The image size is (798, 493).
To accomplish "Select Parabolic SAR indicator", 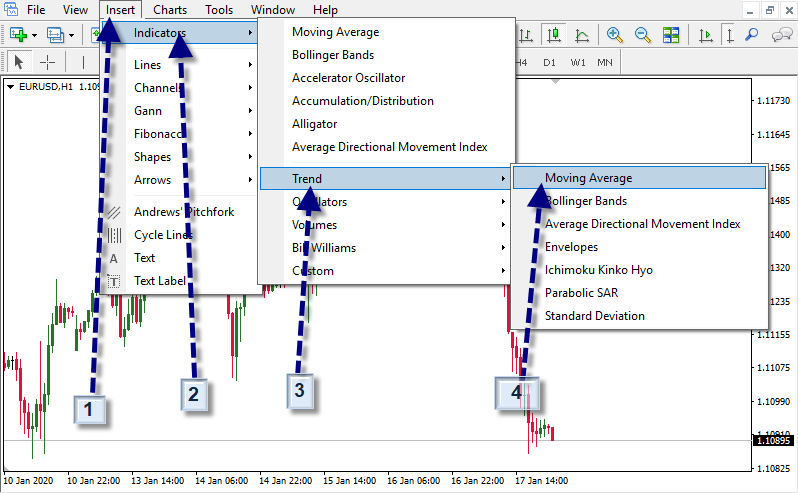I will tap(639, 293).
